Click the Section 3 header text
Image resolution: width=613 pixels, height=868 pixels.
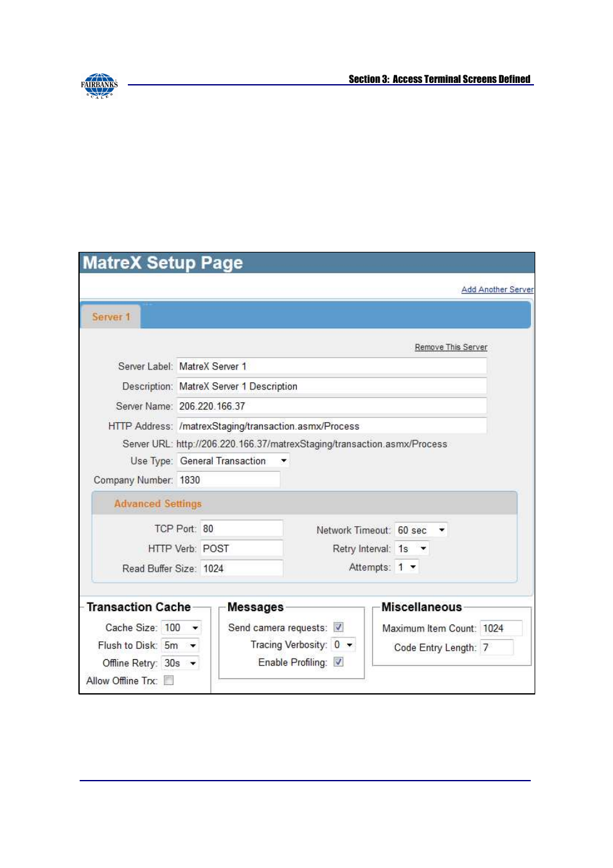[x=440, y=79]
